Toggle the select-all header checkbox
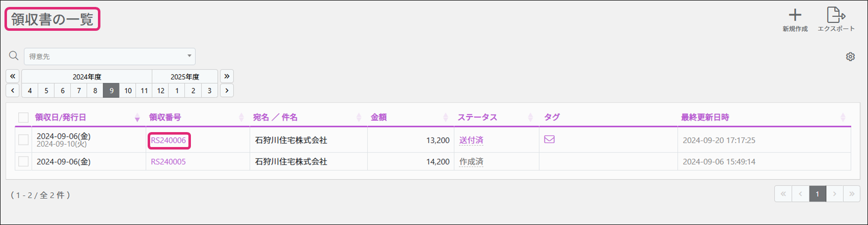The image size is (868, 225). [x=23, y=118]
